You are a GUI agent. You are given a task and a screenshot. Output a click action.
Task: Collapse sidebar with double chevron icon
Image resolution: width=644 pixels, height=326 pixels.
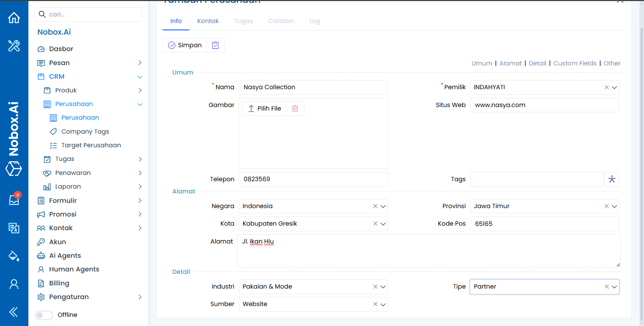tap(14, 312)
